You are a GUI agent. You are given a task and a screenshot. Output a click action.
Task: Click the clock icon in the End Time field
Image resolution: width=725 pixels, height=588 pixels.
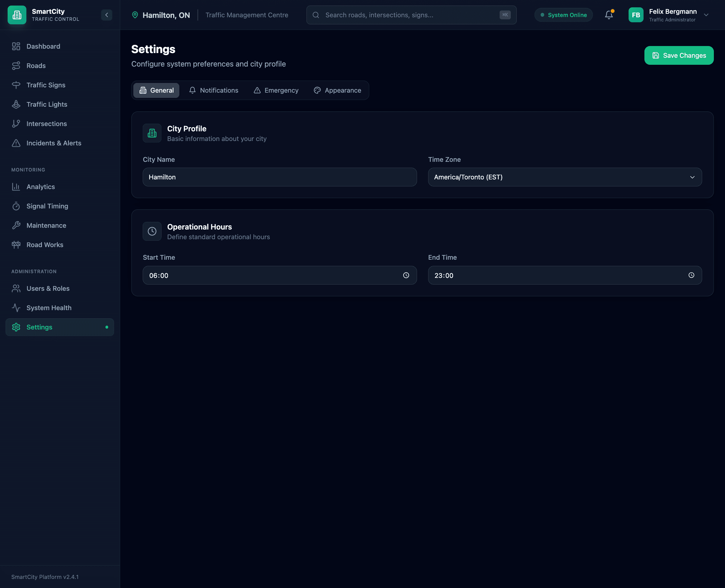[691, 275]
